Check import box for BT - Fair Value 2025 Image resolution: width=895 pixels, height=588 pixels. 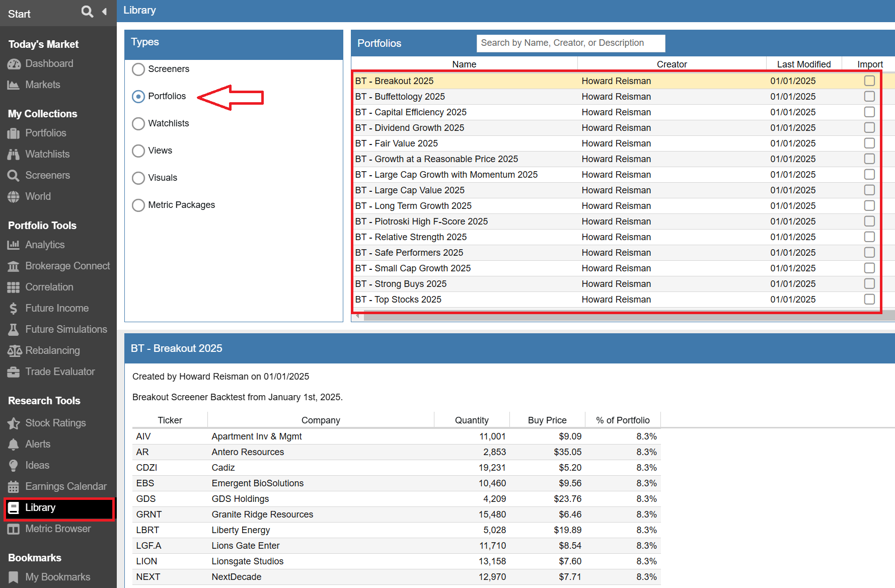pos(869,143)
